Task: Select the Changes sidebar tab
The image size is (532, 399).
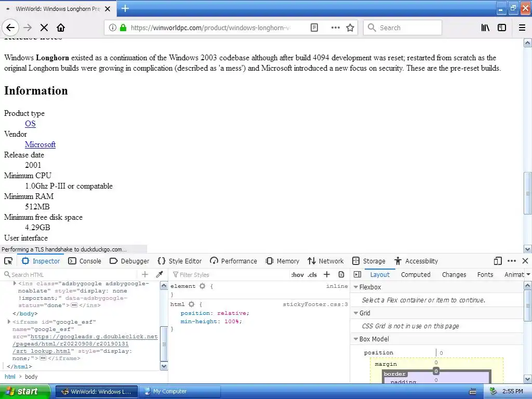Action: [454, 274]
